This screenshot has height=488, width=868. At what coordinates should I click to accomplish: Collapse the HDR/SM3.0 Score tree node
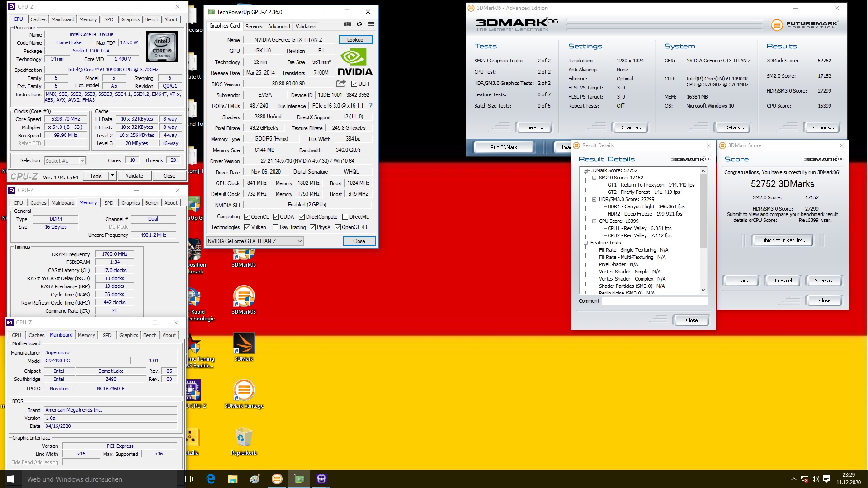tap(594, 199)
